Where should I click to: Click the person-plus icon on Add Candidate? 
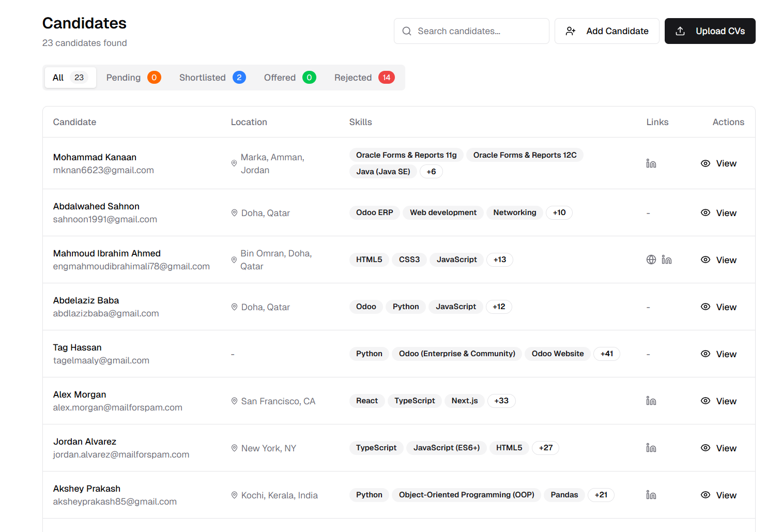(x=570, y=31)
